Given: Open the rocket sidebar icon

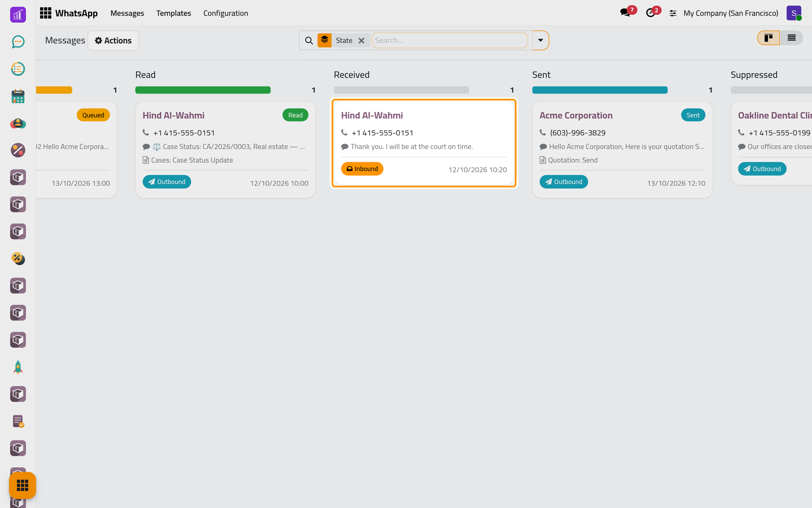Looking at the screenshot, I should 18,367.
